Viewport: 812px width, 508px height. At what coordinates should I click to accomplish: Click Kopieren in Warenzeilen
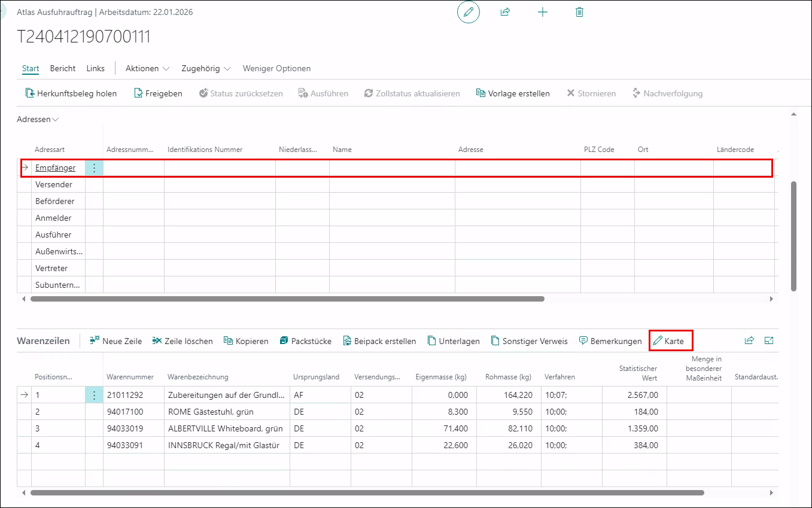click(246, 341)
